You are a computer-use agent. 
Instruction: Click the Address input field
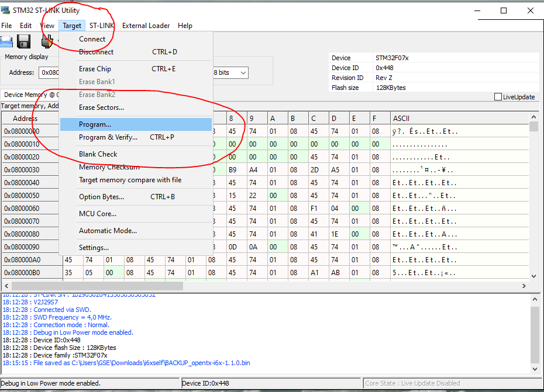point(49,73)
